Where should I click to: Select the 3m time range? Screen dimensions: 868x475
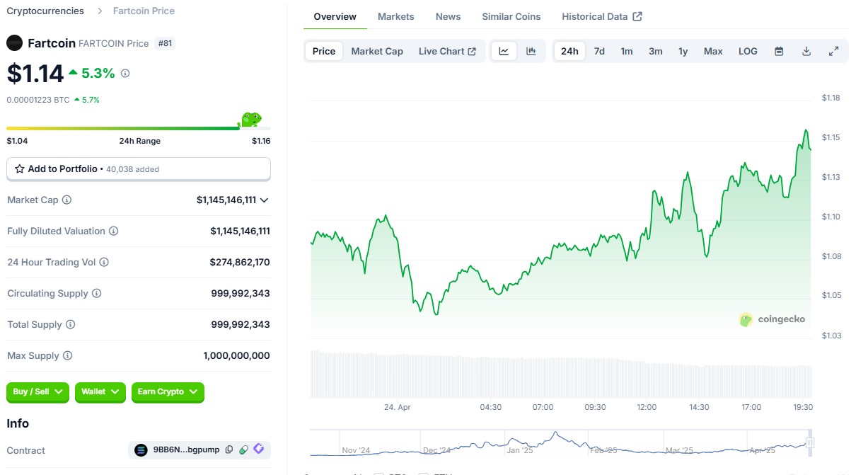656,51
